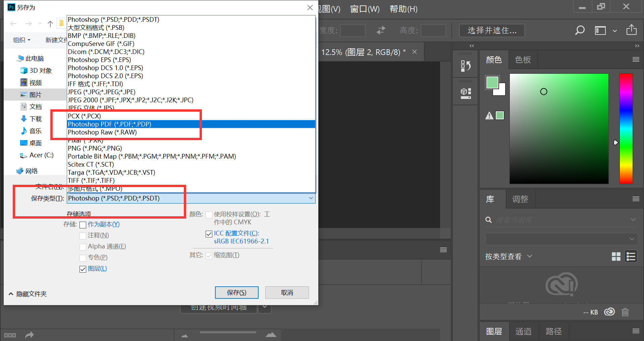
Task: Click the search magnifier icon in options bar
Action: [580, 31]
